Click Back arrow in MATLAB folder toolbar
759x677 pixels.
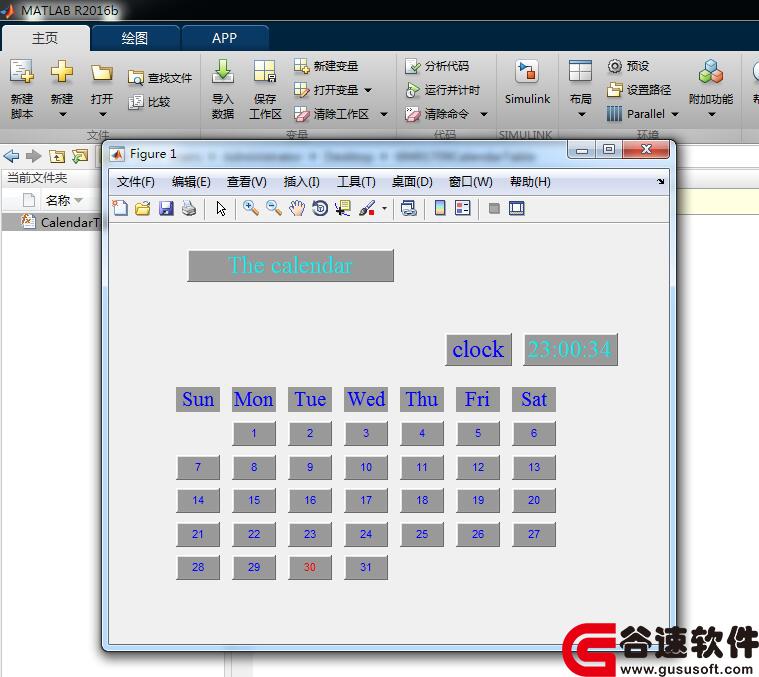coord(11,156)
